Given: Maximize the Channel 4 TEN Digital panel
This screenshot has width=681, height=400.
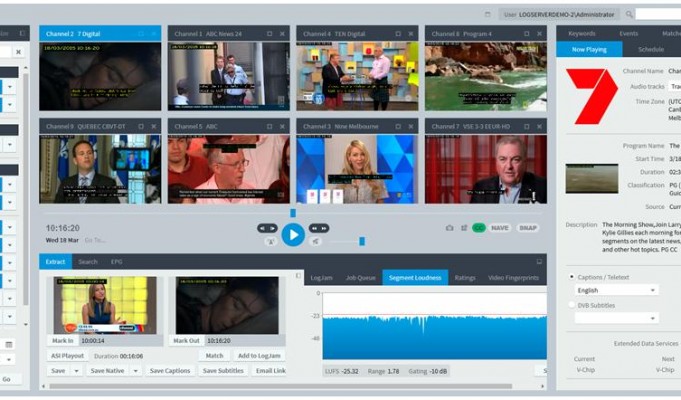Looking at the screenshot, I should tap(398, 33).
